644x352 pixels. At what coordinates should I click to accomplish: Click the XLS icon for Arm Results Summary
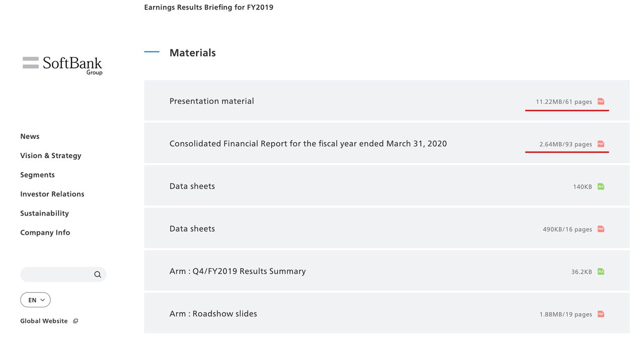click(x=601, y=271)
